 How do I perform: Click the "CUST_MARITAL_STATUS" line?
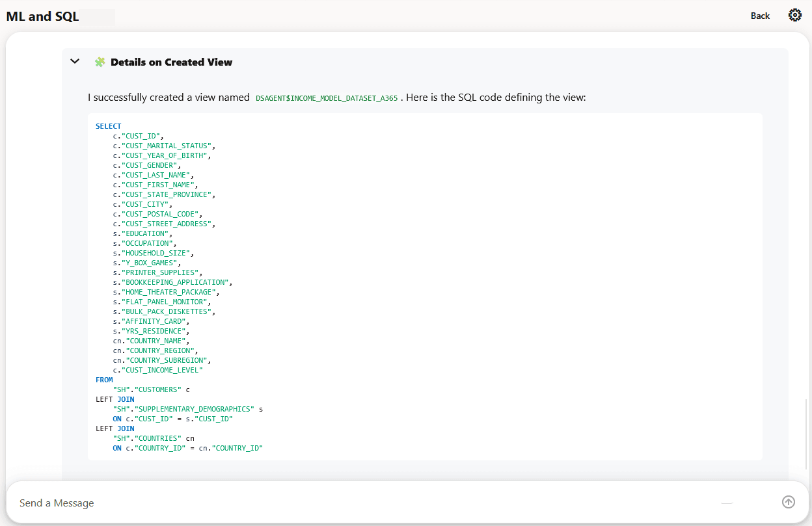(164, 146)
